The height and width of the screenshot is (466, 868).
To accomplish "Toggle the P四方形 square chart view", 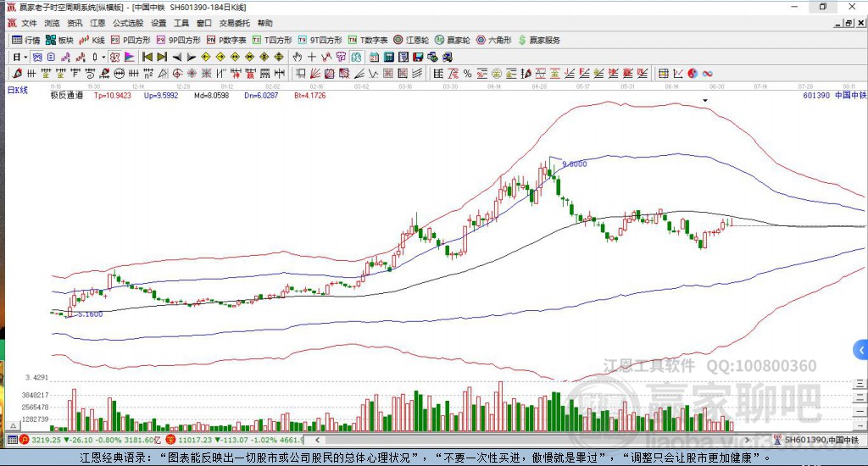I will pyautogui.click(x=130, y=40).
